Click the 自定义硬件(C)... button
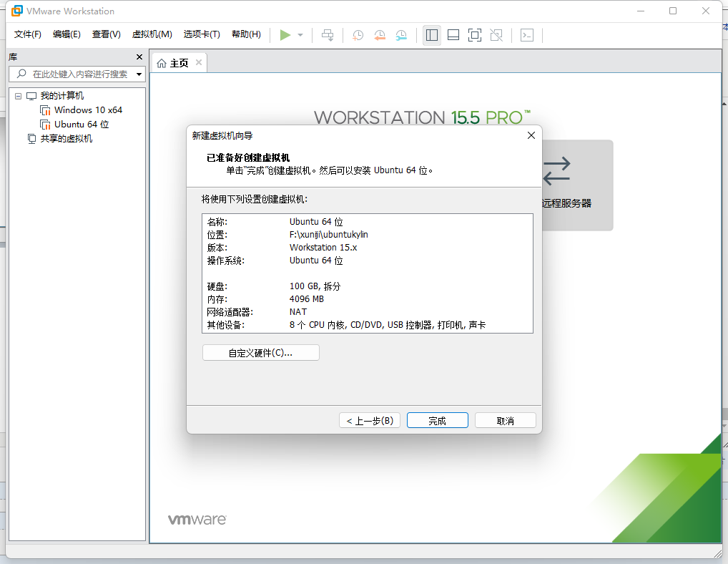This screenshot has height=564, width=728. pyautogui.click(x=260, y=353)
